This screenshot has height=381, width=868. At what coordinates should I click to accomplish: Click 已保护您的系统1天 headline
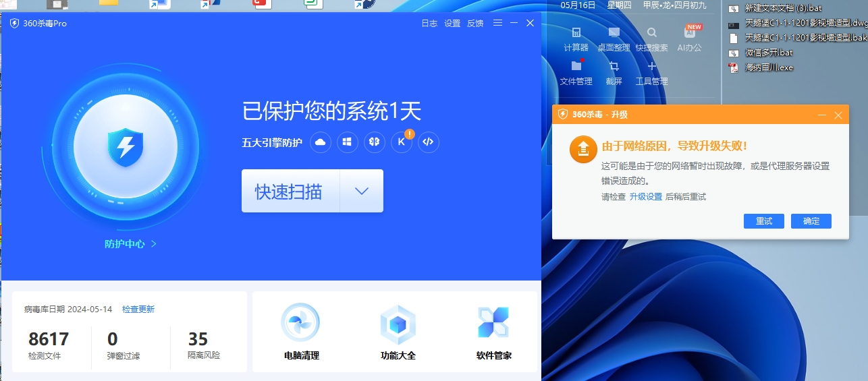331,111
